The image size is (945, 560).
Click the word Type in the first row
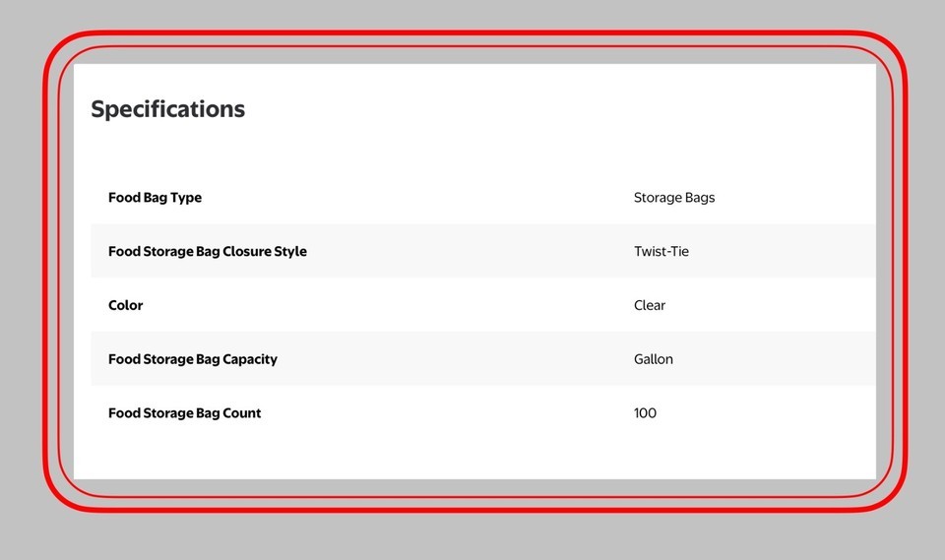click(x=186, y=198)
